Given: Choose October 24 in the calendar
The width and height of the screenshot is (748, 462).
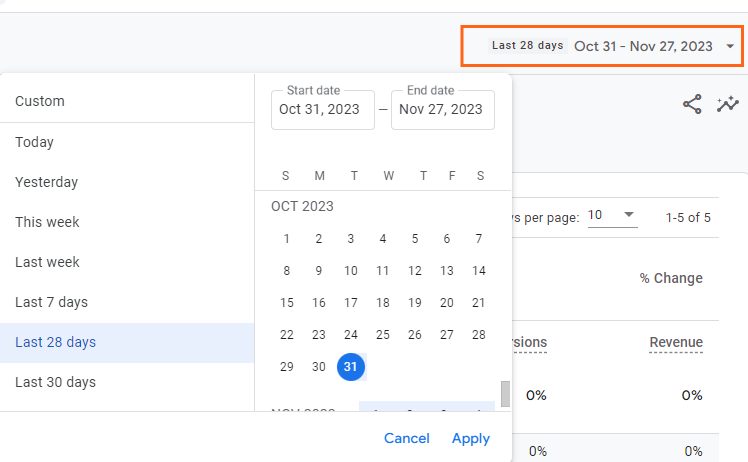Looking at the screenshot, I should click(351, 335).
